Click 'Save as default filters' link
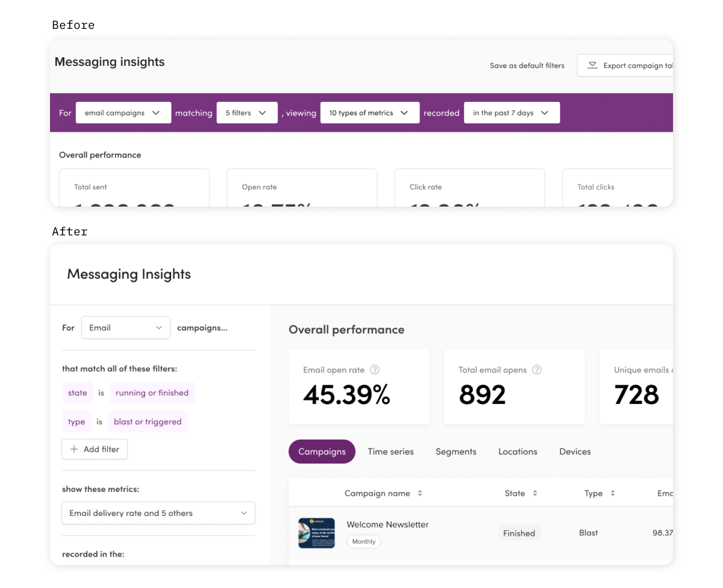Viewport: 723px width, 588px height. (527, 65)
